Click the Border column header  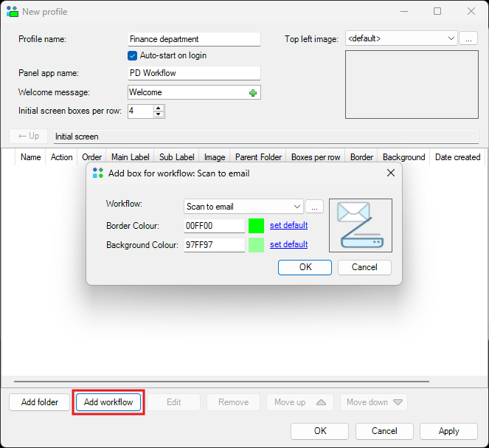(361, 157)
